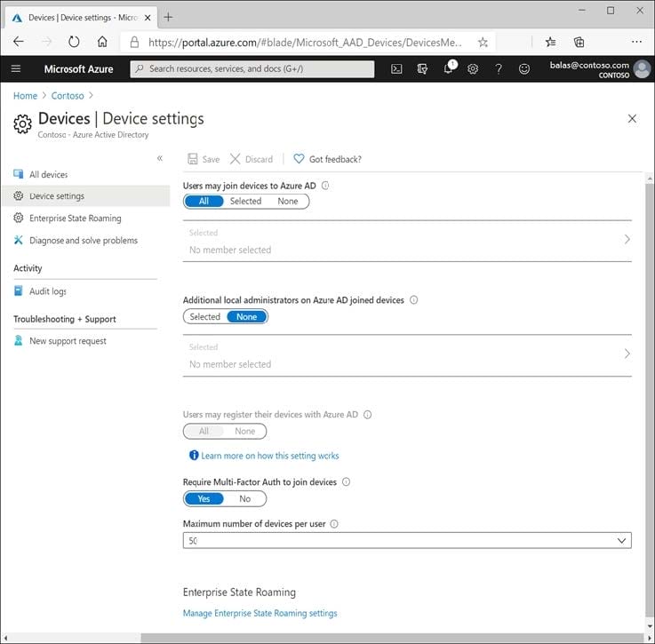Click the vertical scrollbar down arrow
This screenshot has width=655, height=644.
[x=650, y=626]
